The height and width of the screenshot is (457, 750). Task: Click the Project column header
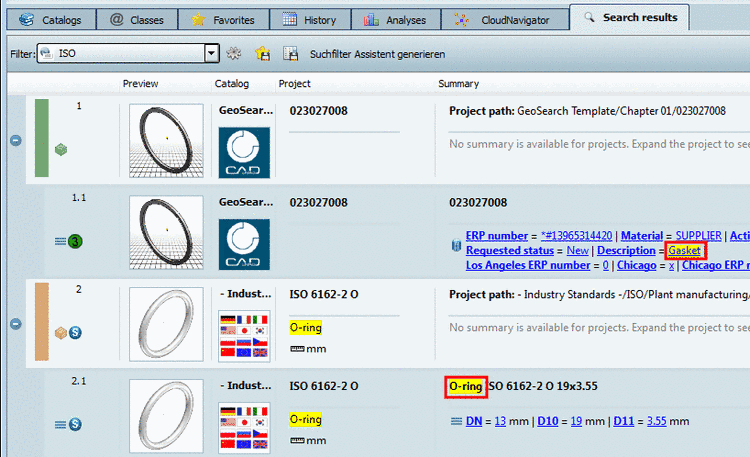[x=295, y=84]
